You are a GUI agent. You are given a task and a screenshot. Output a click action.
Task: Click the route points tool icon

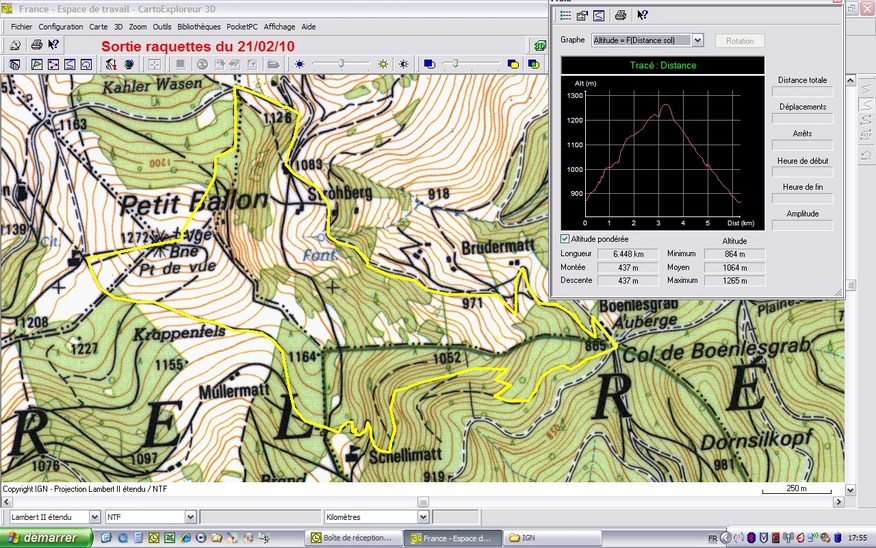pyautogui.click(x=53, y=64)
